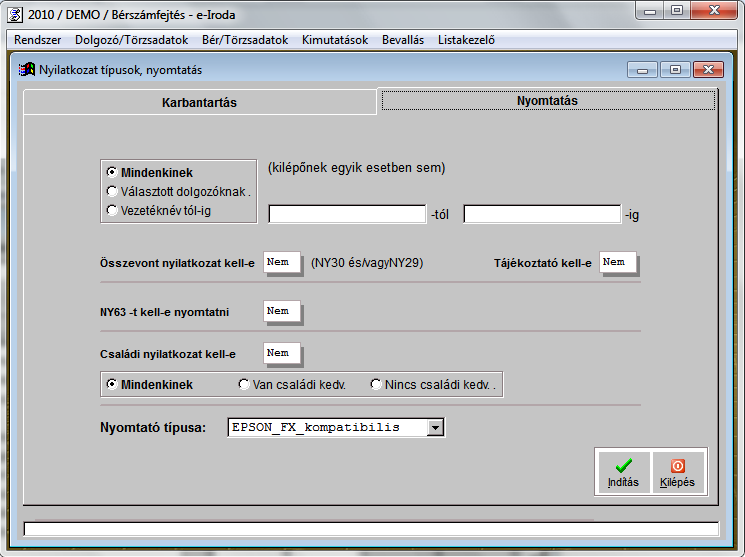Toggle NY63-t kell-e nyomtatni Nem field
Screen dimensions: 745x557
point(280,312)
